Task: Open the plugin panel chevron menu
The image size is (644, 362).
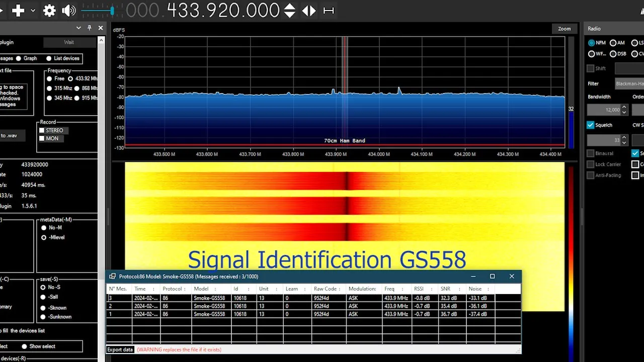Action: point(78,28)
